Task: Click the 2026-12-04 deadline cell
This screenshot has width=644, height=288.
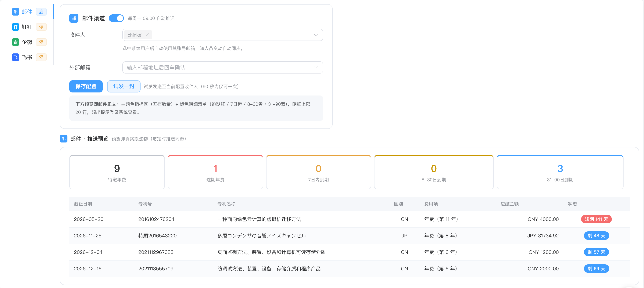Action: point(88,252)
